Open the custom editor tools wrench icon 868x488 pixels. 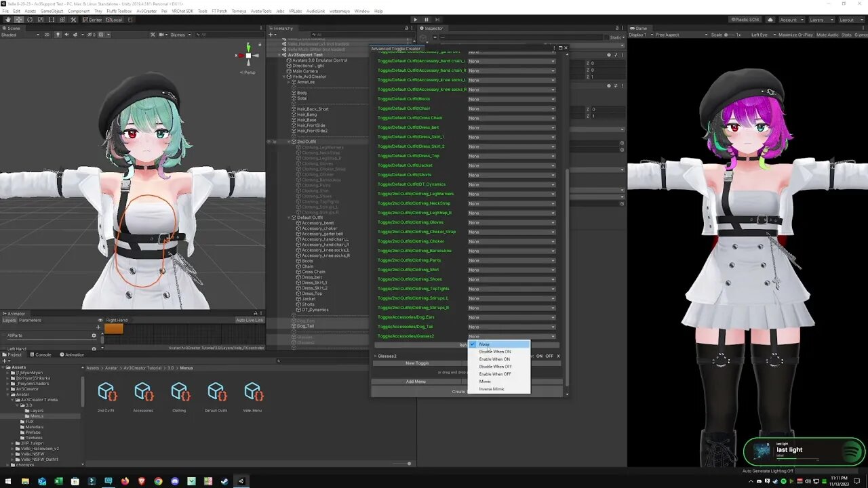coord(73,20)
